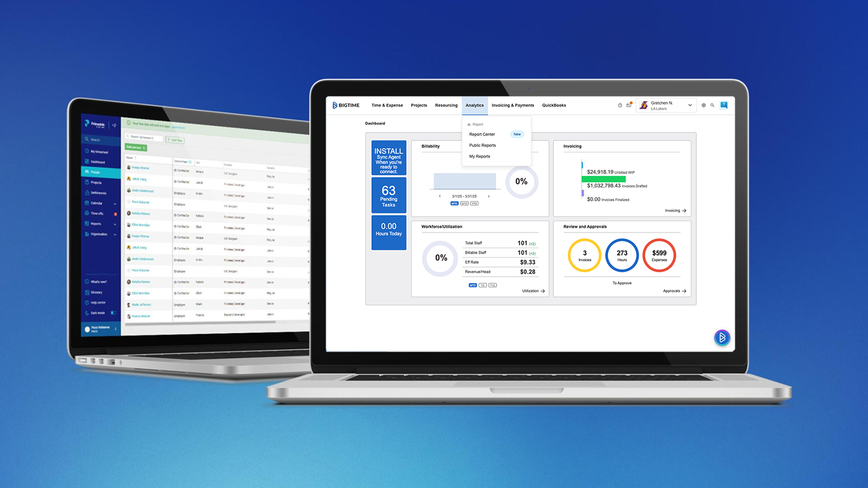
Task: Click the yellow 3 Invoices circle
Action: [x=585, y=255]
